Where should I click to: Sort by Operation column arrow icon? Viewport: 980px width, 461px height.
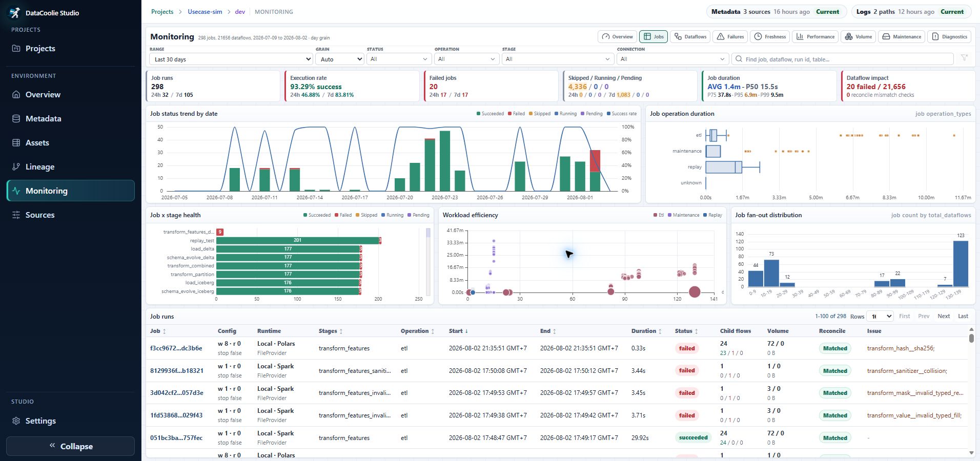click(x=433, y=331)
